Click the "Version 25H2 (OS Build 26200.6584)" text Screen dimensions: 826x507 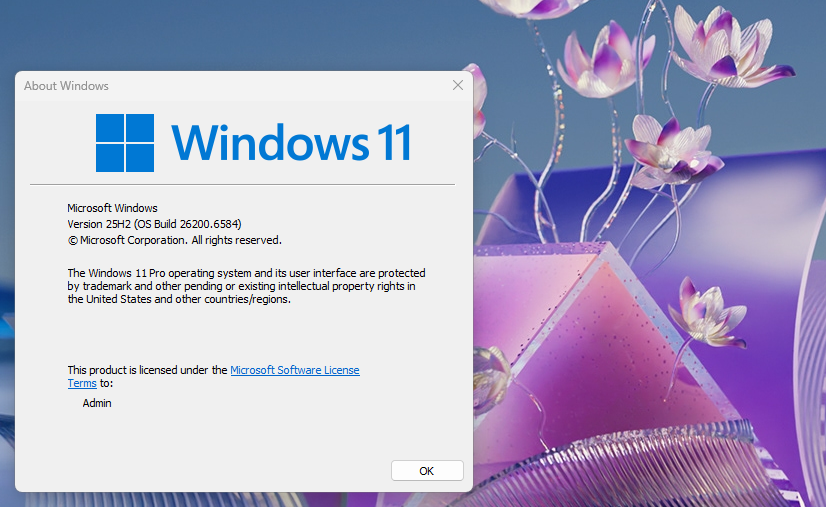pyautogui.click(x=154, y=224)
